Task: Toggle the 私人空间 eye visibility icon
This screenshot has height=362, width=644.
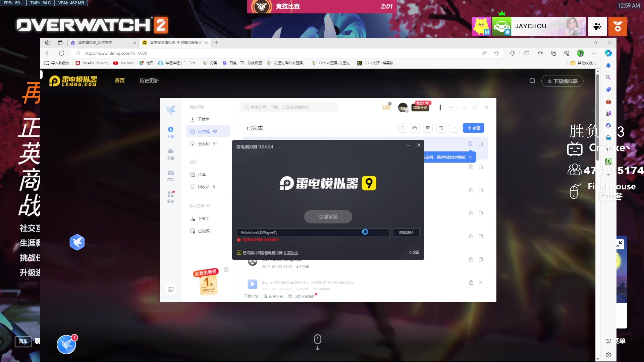Action: (208, 206)
